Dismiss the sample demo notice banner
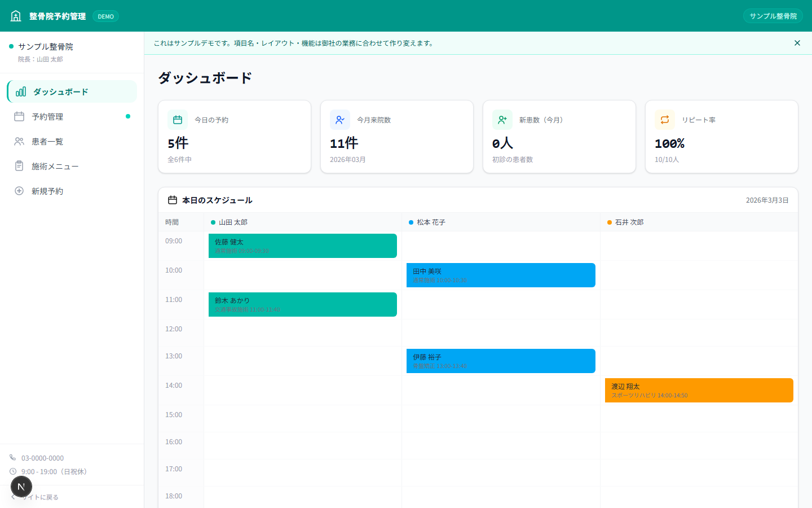This screenshot has height=508, width=812. click(797, 43)
